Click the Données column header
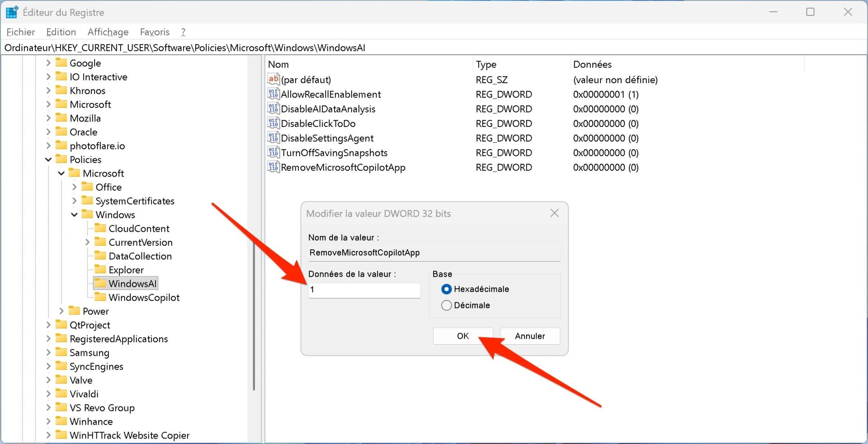Screen dimensions: 868x444 point(687,64)
